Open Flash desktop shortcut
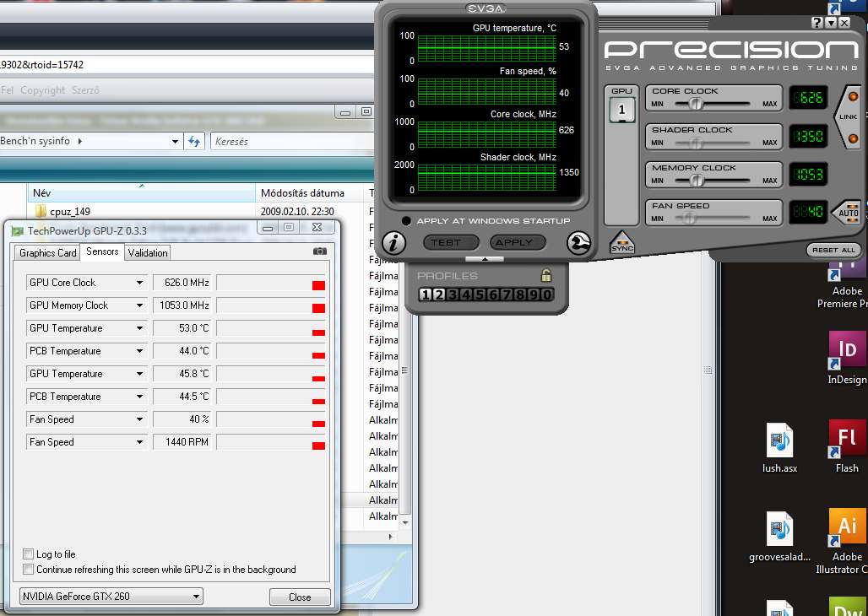 click(x=847, y=446)
